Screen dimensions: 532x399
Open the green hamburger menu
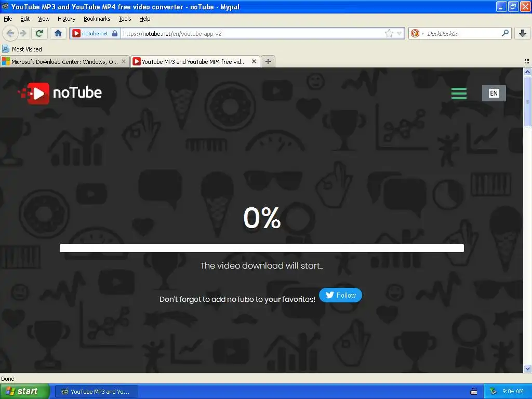click(459, 94)
